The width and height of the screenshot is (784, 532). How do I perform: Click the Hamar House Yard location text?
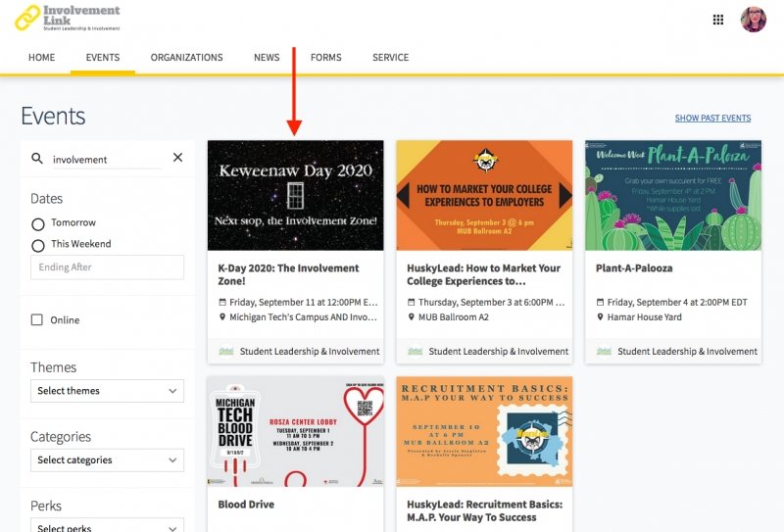(x=645, y=317)
